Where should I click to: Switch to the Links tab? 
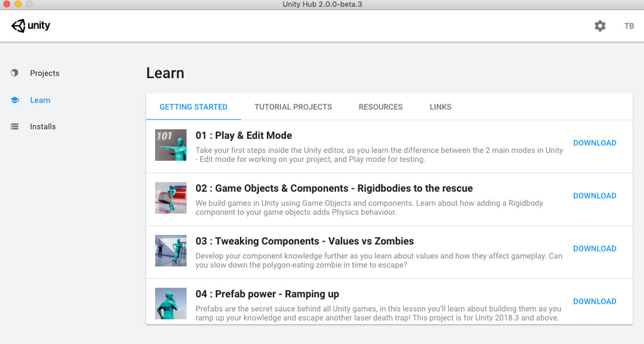click(440, 107)
